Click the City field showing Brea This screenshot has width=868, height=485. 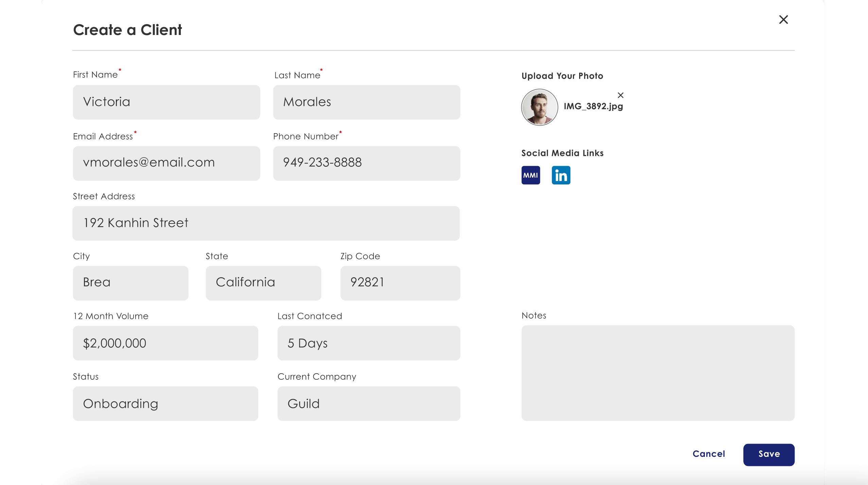tap(131, 283)
